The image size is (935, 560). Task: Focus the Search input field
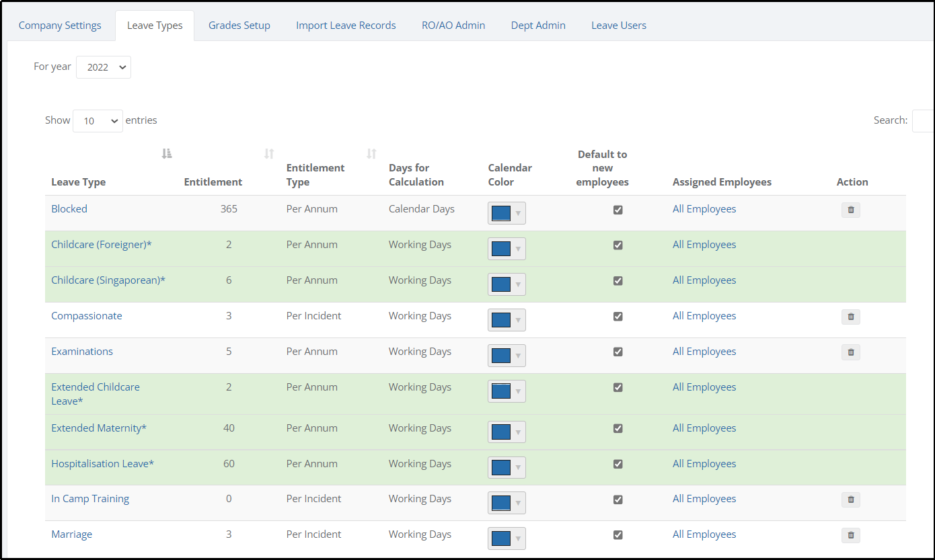pyautogui.click(x=923, y=121)
